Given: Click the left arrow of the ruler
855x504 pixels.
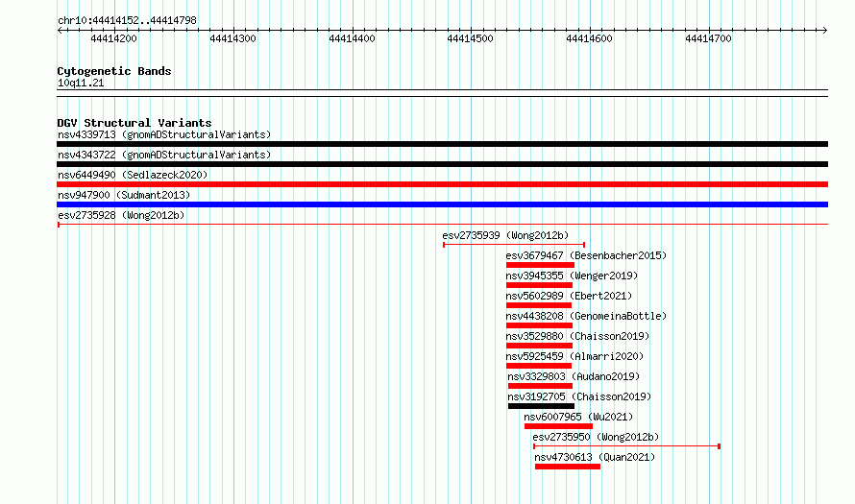Looking at the screenshot, I should coord(61,31).
